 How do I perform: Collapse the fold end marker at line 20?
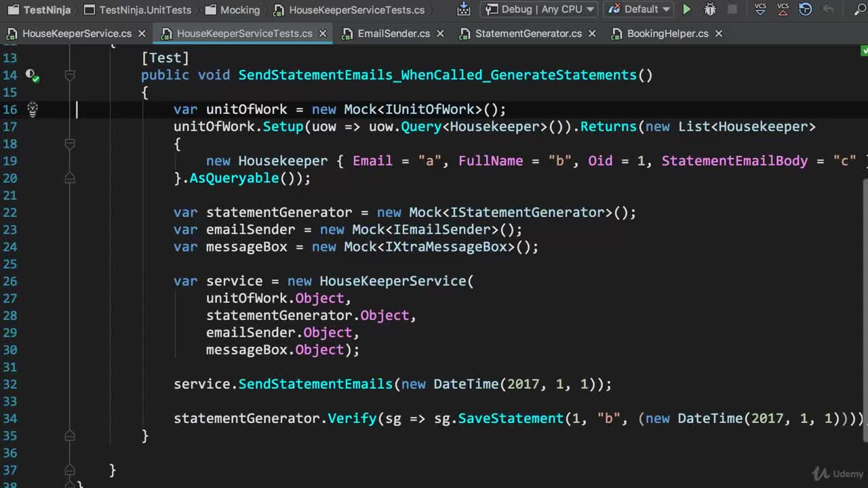tap(69, 178)
